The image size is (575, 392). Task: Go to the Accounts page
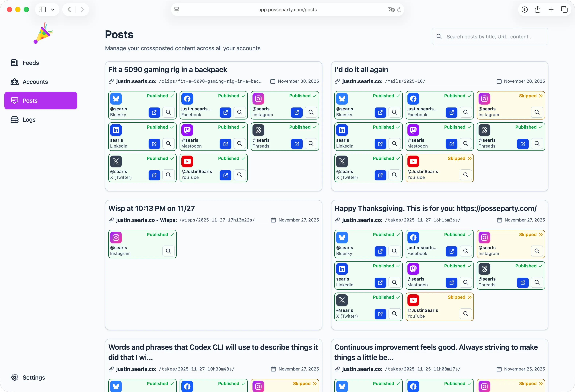click(35, 82)
